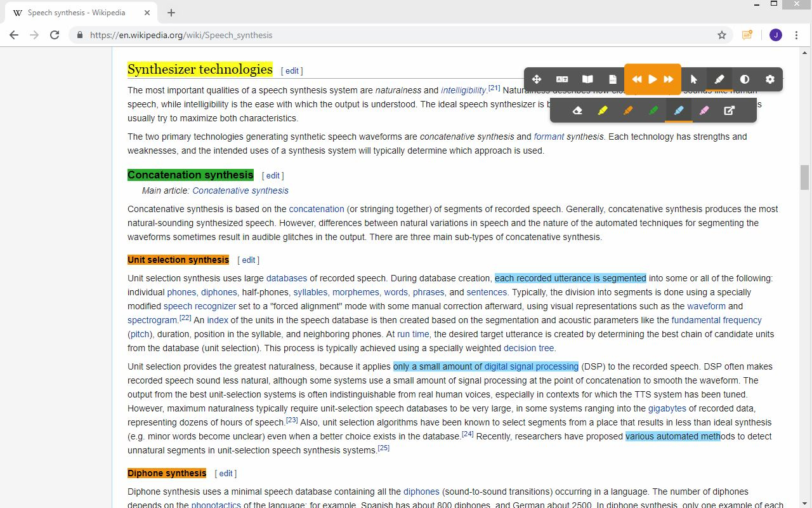Rewind playback in the read-aloud toolbar

tap(637, 79)
